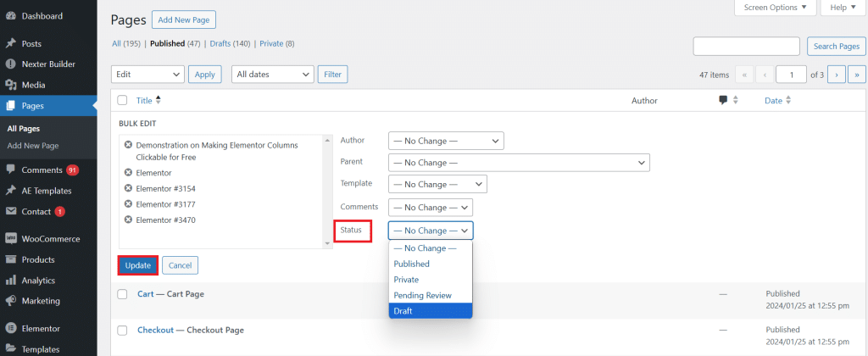
Task: Go to previous page of results
Action: [765, 75]
